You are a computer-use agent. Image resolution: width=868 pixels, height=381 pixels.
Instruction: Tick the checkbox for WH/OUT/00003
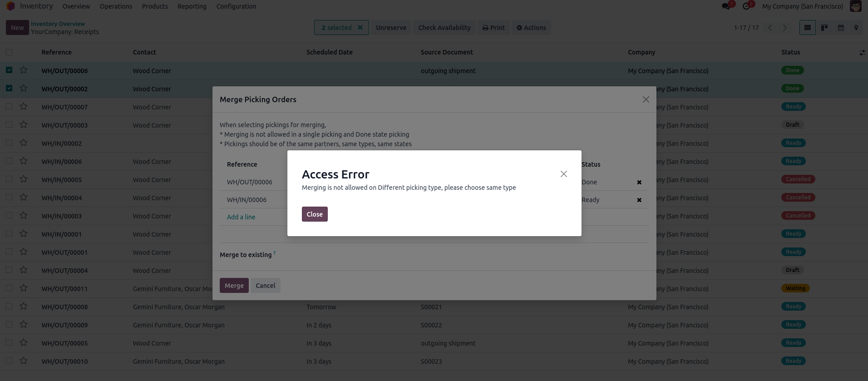pos(9,125)
